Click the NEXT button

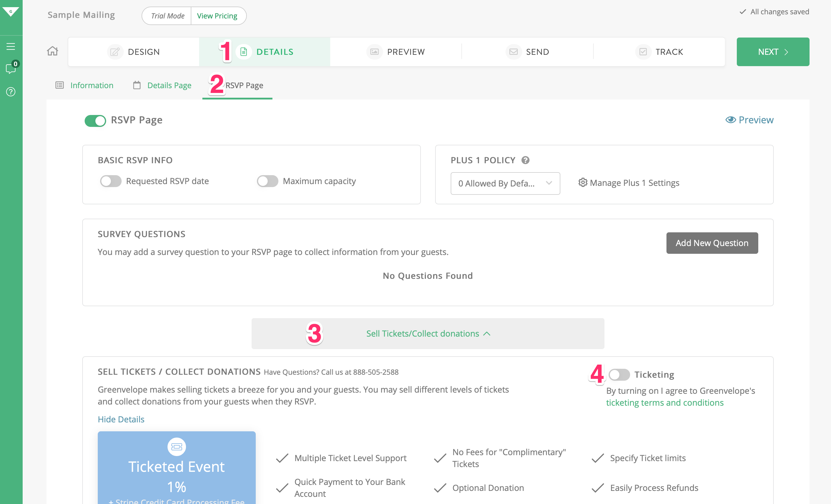[773, 52]
